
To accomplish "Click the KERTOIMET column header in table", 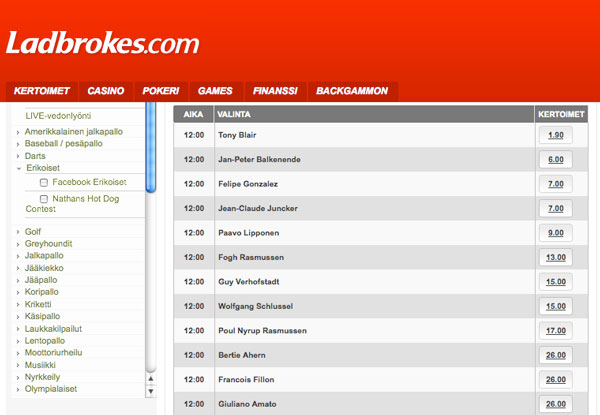I will (x=561, y=114).
